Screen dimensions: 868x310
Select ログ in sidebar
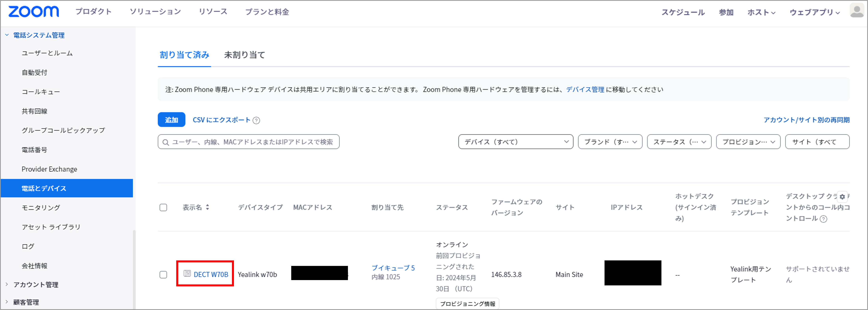click(28, 246)
